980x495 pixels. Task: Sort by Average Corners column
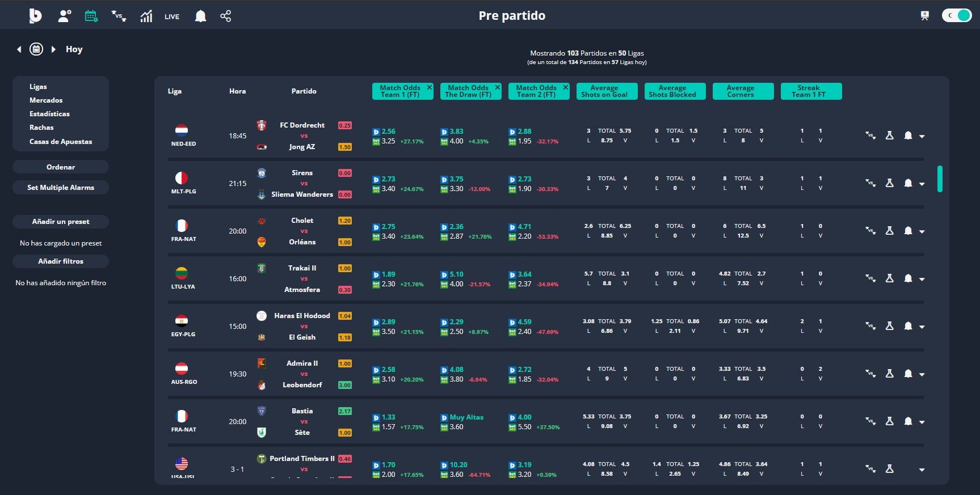[x=743, y=91]
